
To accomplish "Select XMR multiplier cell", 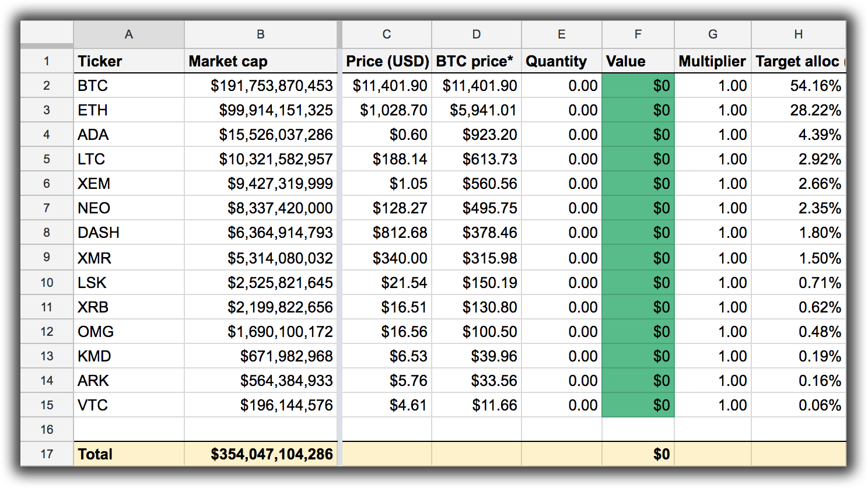I will click(712, 258).
